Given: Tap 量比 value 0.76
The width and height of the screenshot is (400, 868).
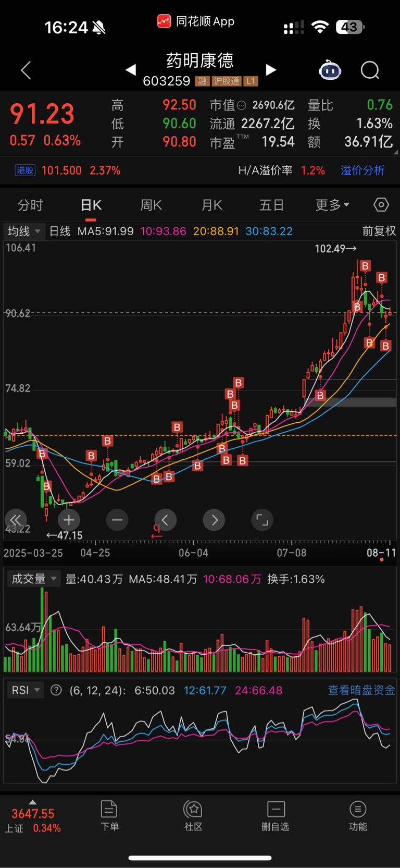Looking at the screenshot, I should (380, 105).
